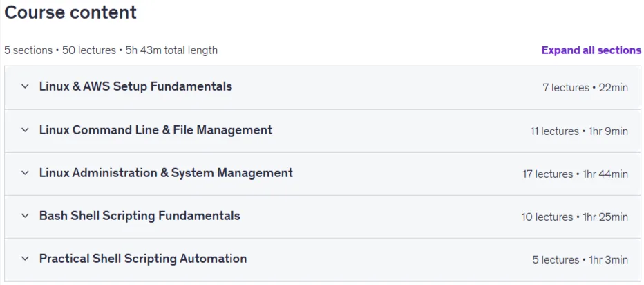Click the Bash Shell Scripting Fundamentals heading
The height and width of the screenshot is (285, 644).
(140, 216)
